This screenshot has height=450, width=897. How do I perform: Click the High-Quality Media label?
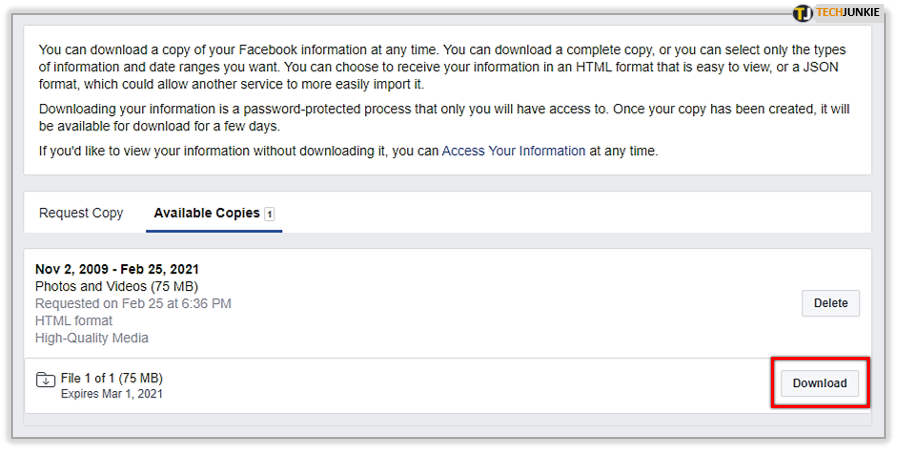[91, 338]
